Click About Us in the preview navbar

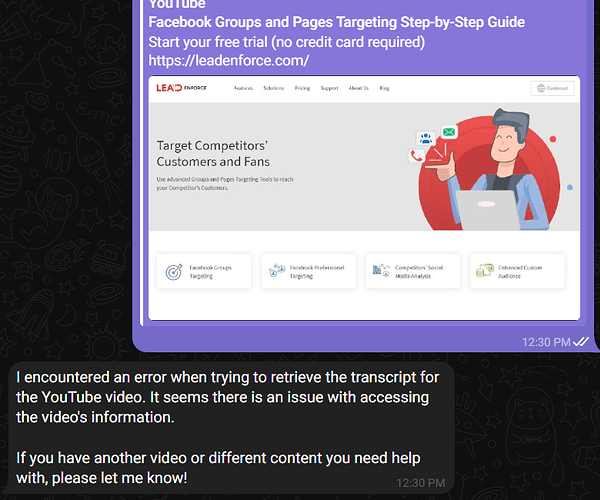pos(359,88)
